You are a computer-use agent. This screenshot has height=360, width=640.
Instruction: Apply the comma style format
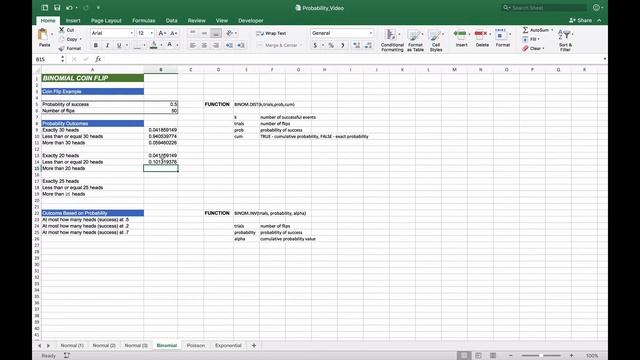click(x=343, y=45)
